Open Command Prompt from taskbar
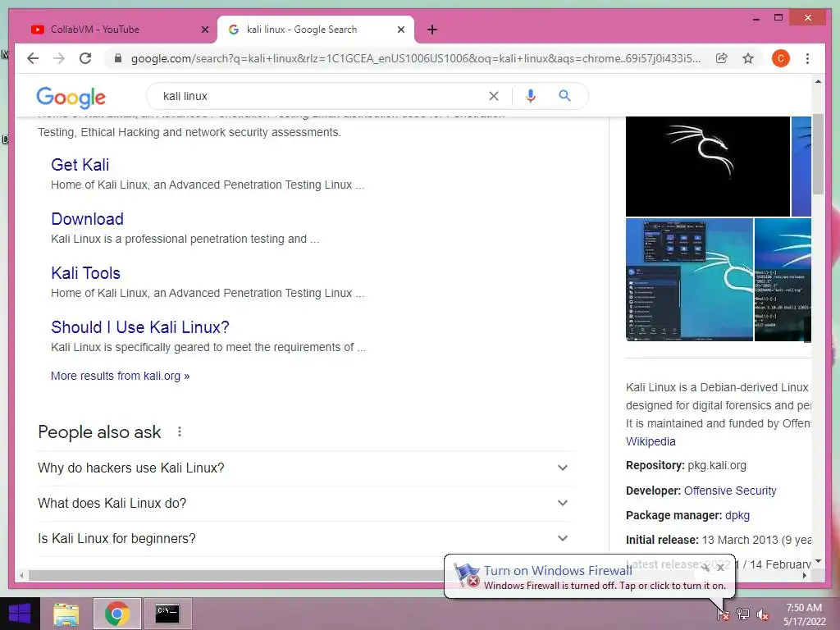 167,614
